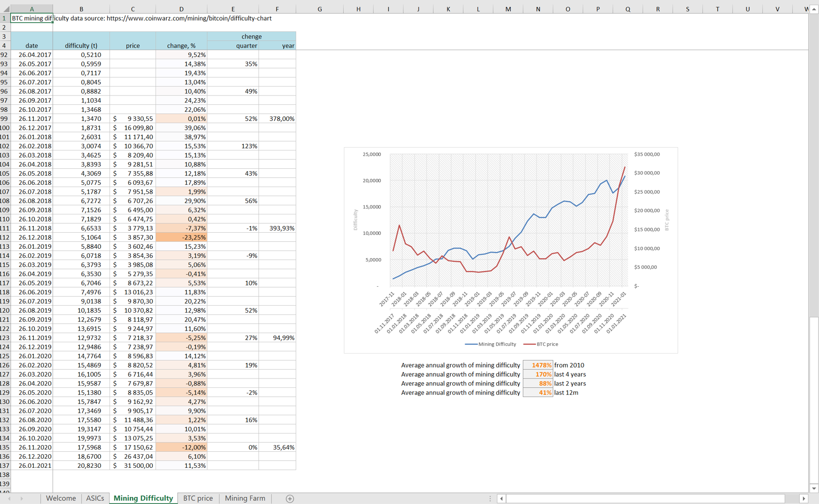This screenshot has height=504, width=819.
Task: Click the year cell 94,99%
Action: (277, 338)
